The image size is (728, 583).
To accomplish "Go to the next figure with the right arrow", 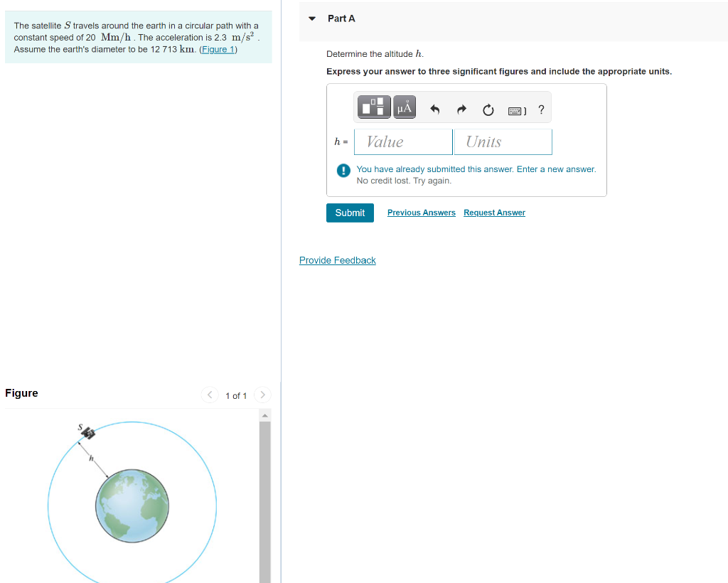I will pyautogui.click(x=262, y=395).
